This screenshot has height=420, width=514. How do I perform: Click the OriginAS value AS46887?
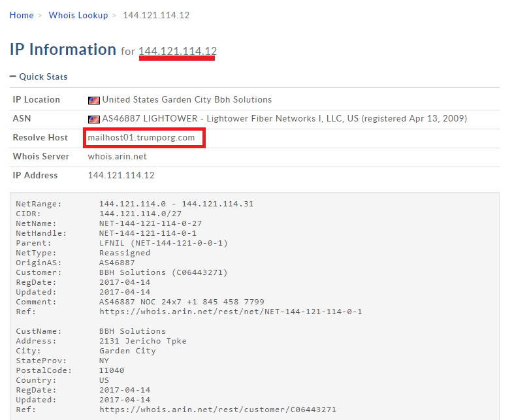[x=117, y=263]
